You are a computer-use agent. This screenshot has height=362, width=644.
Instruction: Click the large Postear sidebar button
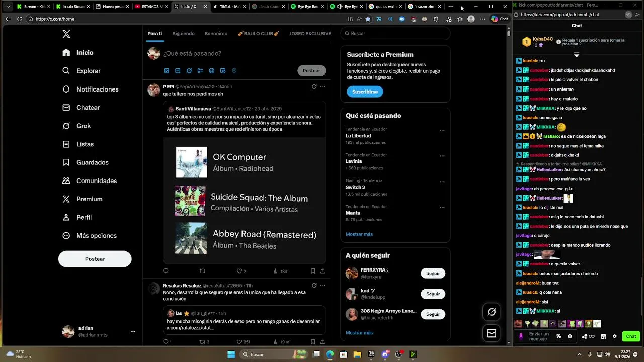click(x=95, y=259)
